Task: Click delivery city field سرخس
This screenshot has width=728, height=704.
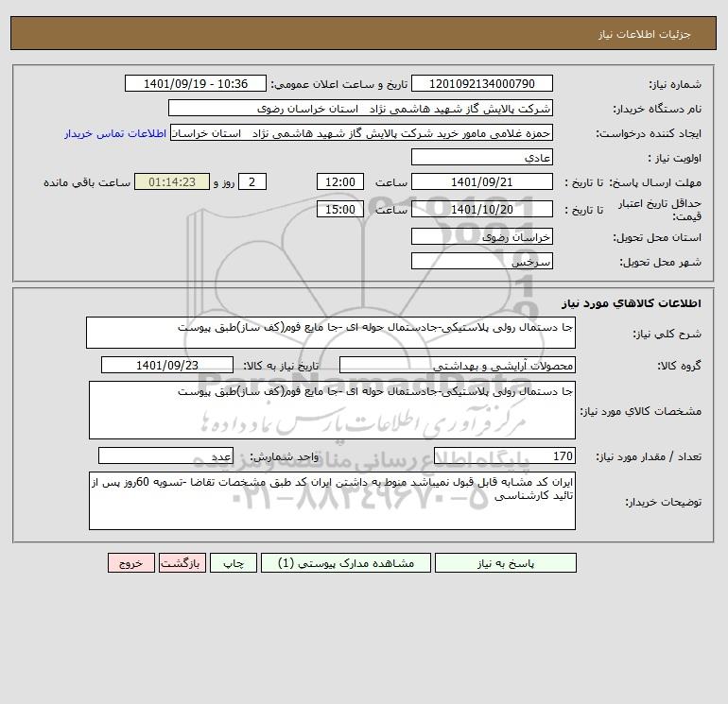Action: (x=482, y=261)
